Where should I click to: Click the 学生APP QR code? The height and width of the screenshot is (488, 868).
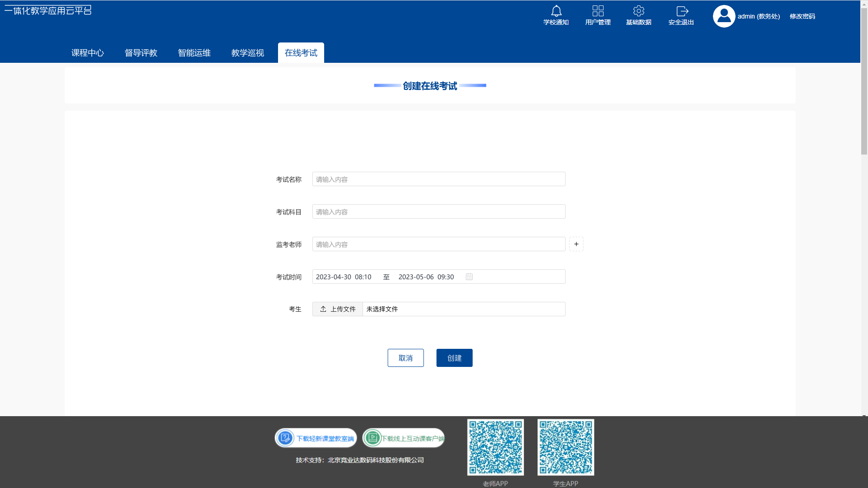pyautogui.click(x=566, y=447)
